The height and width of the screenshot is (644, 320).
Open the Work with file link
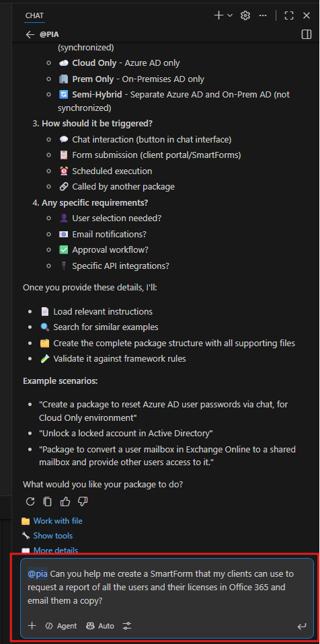point(58,521)
